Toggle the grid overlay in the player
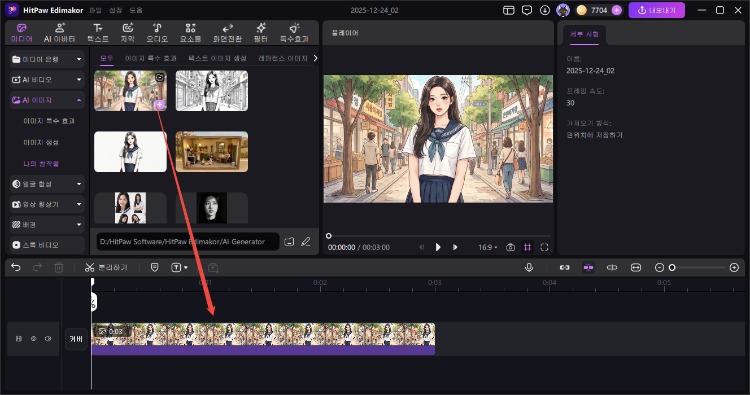 click(x=528, y=247)
